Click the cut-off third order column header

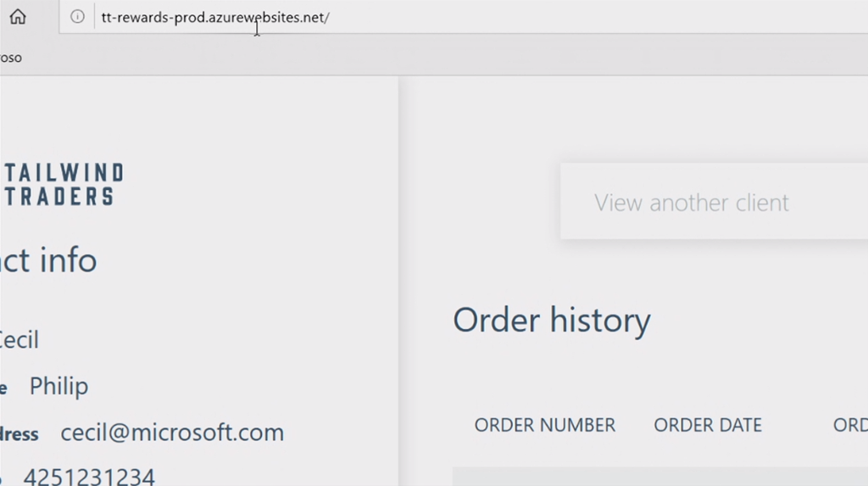(x=849, y=425)
